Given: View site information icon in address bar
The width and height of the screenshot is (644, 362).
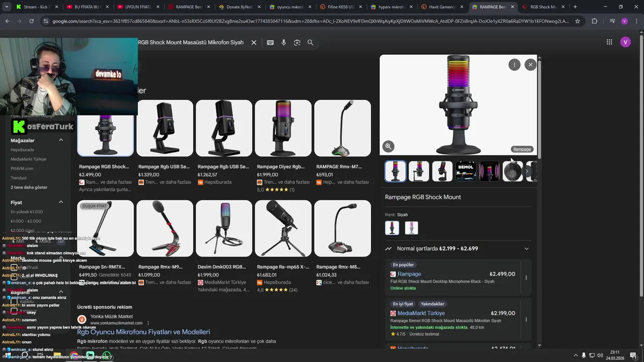Looking at the screenshot, I should [x=46, y=21].
